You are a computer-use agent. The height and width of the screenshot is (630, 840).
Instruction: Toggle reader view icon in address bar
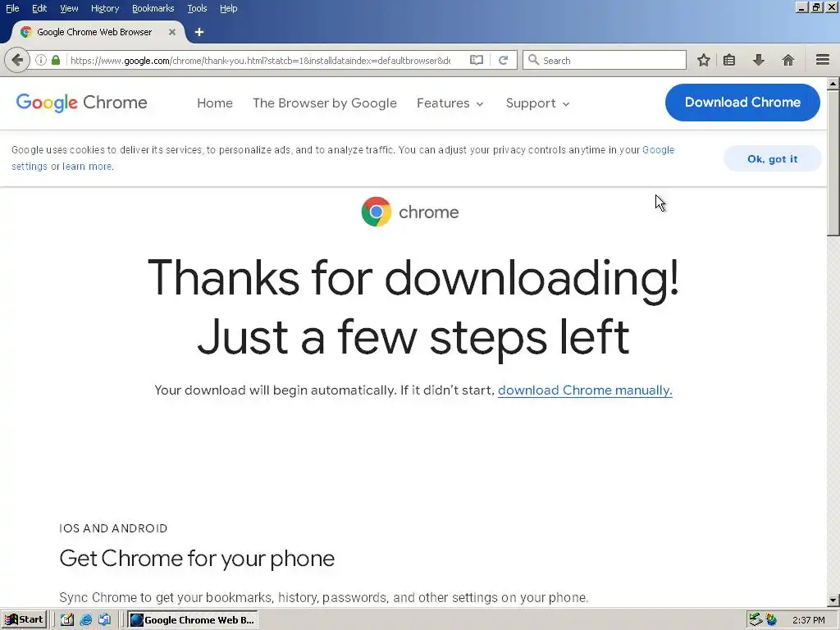(x=477, y=60)
